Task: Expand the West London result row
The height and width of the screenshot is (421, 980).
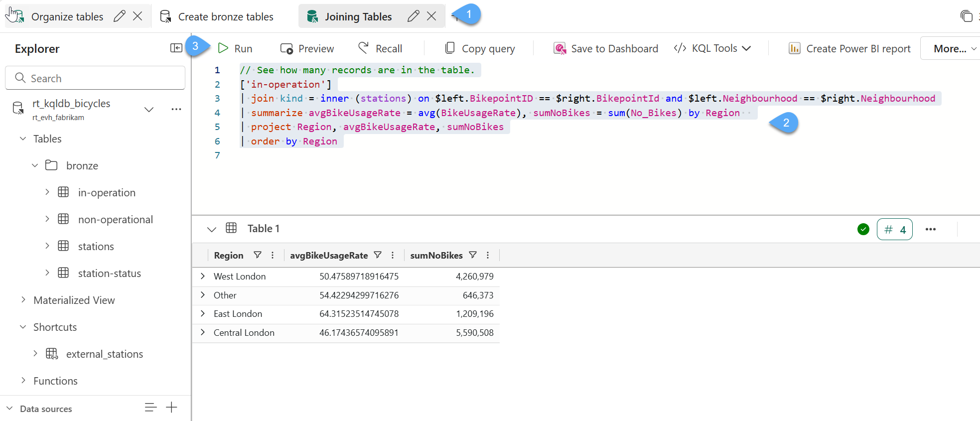Action: pyautogui.click(x=203, y=276)
